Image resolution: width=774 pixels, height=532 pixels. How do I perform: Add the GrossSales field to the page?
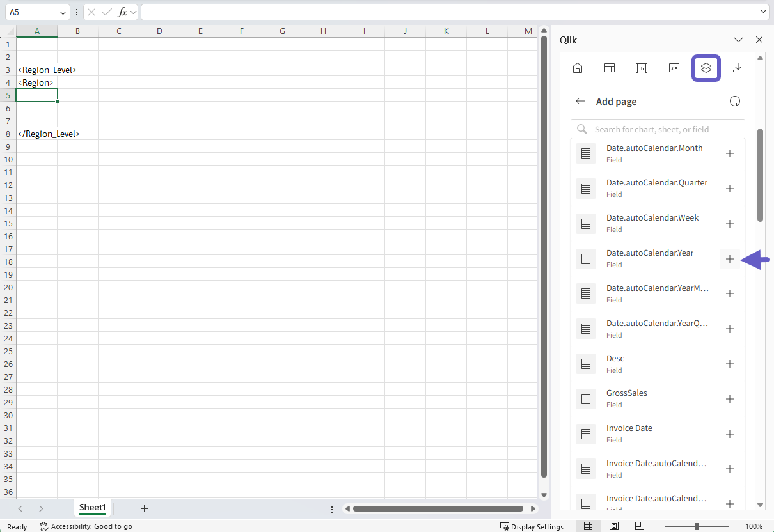pyautogui.click(x=730, y=398)
